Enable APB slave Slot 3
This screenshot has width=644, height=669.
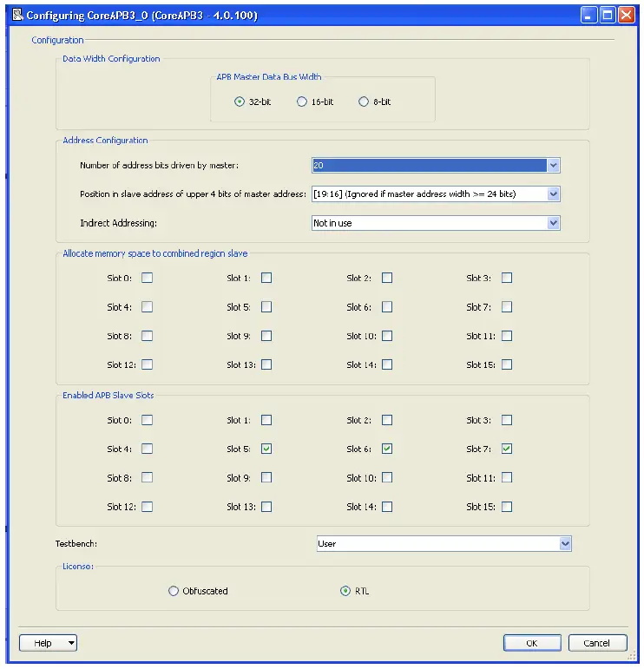pos(507,420)
